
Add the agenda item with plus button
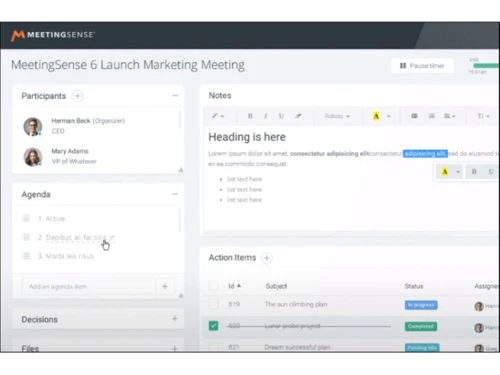click(x=165, y=286)
